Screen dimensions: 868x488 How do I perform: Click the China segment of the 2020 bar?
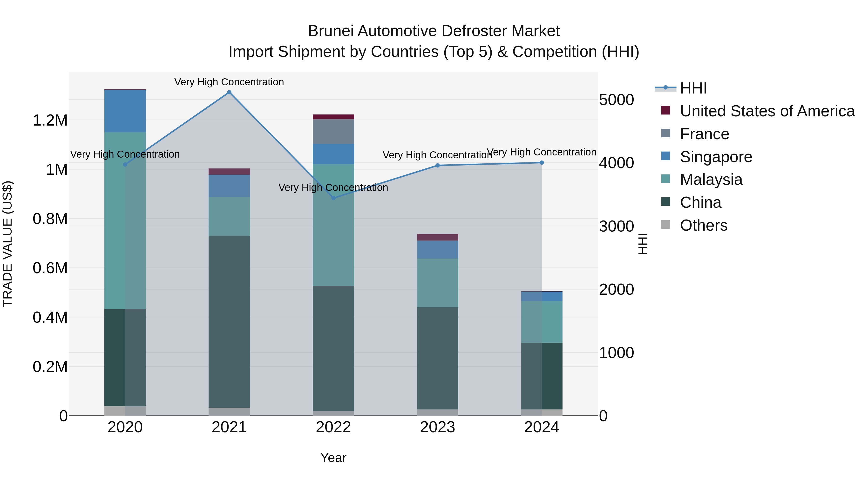click(x=125, y=358)
